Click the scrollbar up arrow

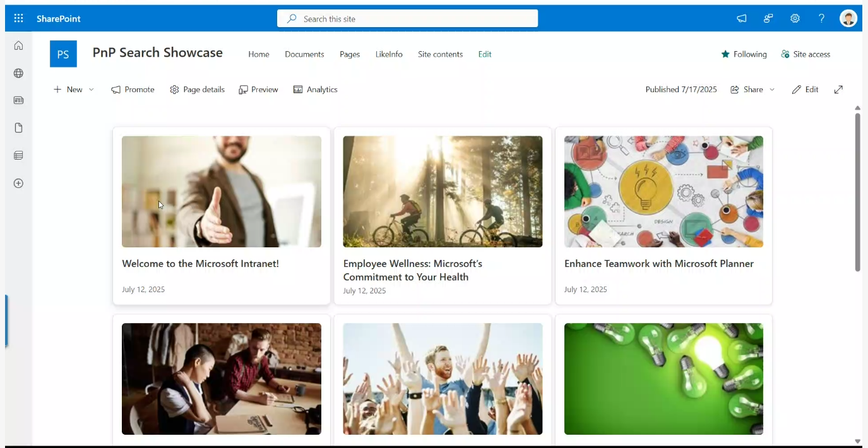857,109
